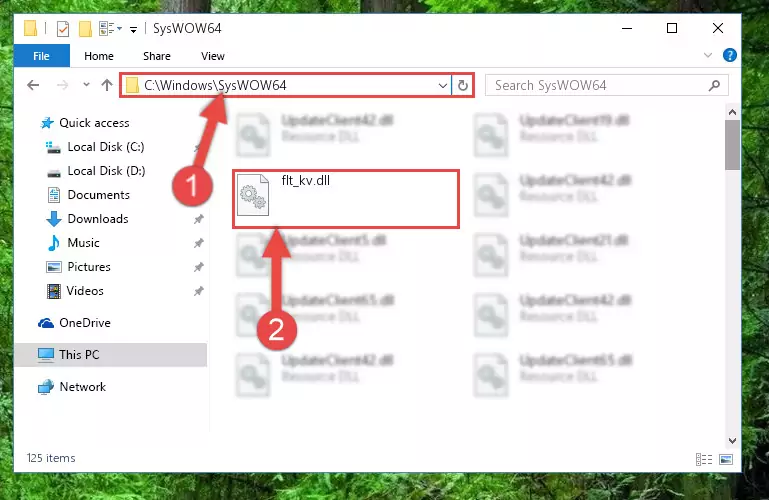Screen dimensions: 769x500
Task: Click the OneDrive cloud icon
Action: [x=46, y=323]
